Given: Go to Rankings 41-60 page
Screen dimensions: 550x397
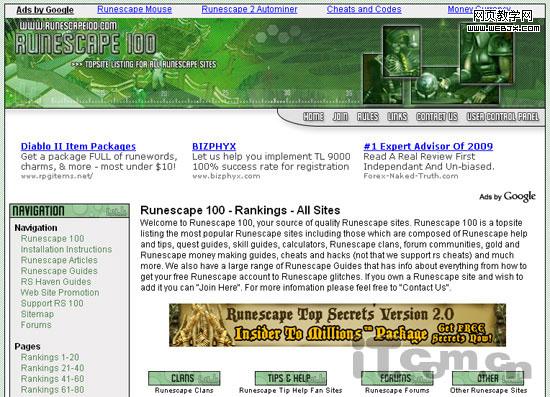Looking at the screenshot, I should click(x=52, y=379).
